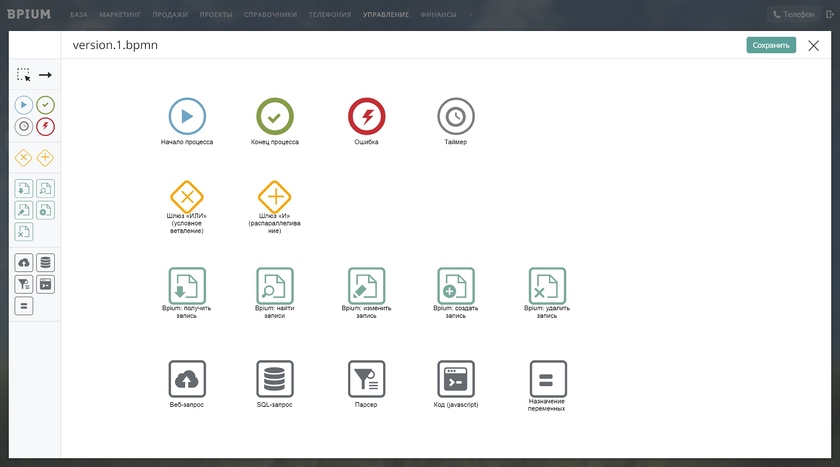Click the Bpium: удалить запись node
The width and height of the screenshot is (840, 467).
547,285
